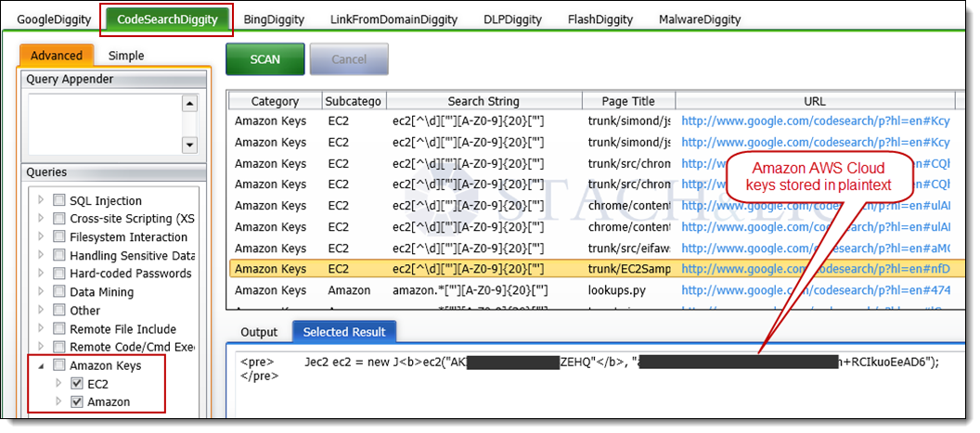980x433 pixels.
Task: Select the CodeSearchDiggity tab
Action: tap(167, 19)
